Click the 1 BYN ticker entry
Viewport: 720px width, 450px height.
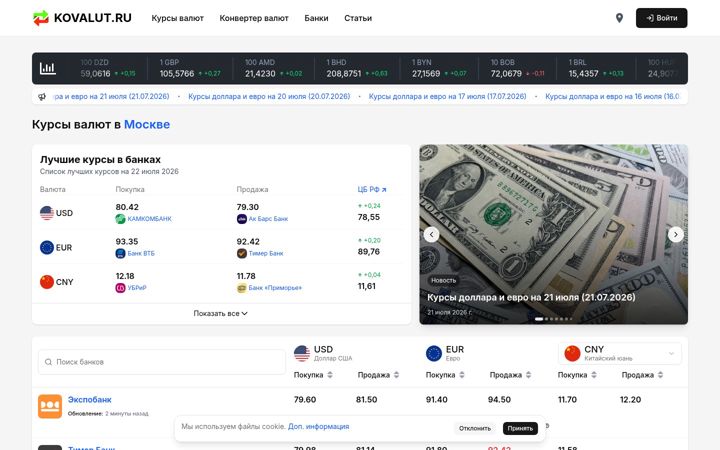tap(439, 68)
